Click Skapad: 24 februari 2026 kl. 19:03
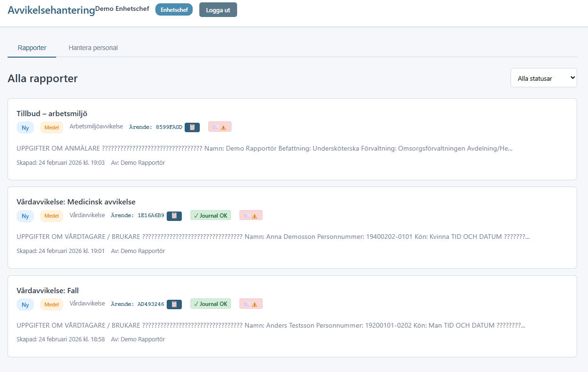The image size is (588, 372). point(60,162)
